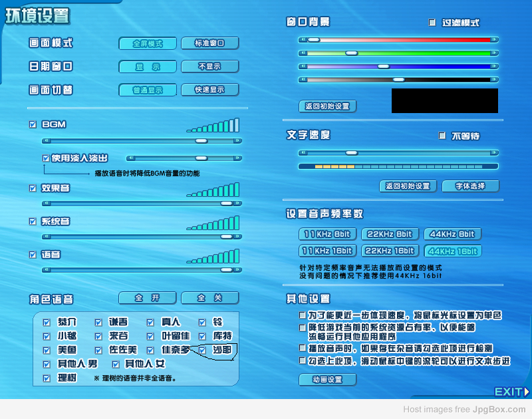
Task: Click the red window background color slider
Action: [x=399, y=40]
